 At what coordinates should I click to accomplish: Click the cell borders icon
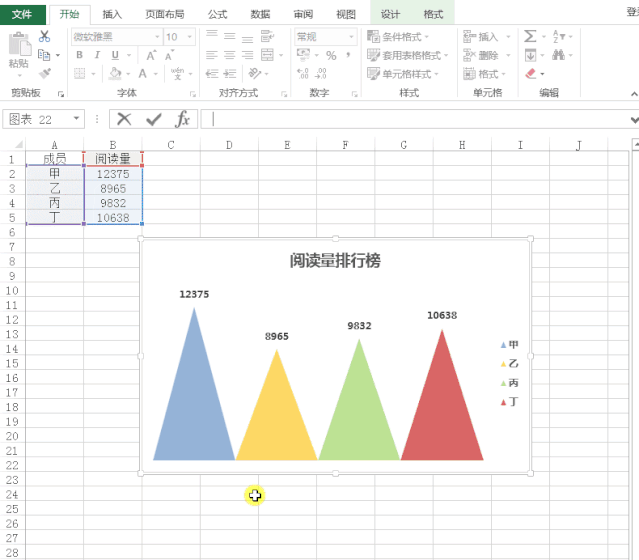(79, 73)
